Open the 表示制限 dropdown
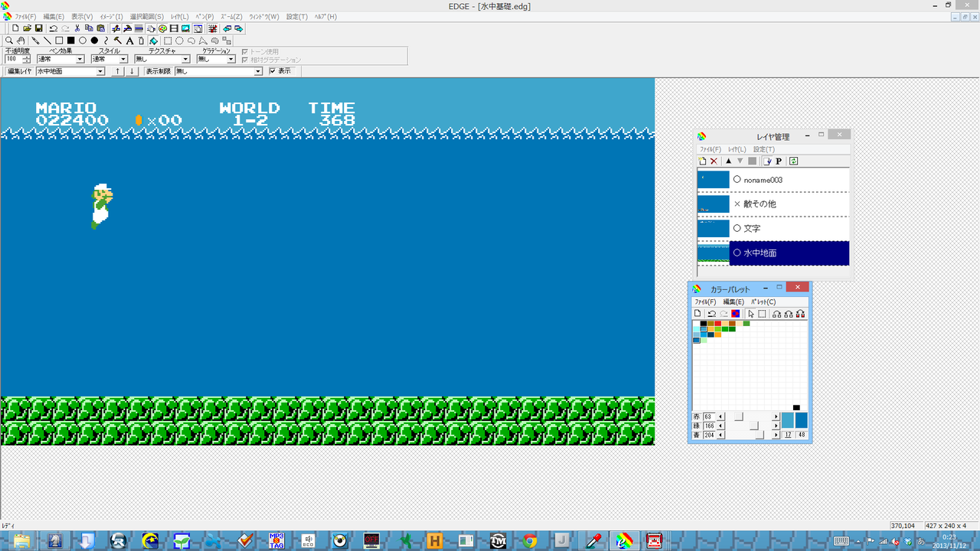This screenshot has height=551, width=980. (258, 71)
